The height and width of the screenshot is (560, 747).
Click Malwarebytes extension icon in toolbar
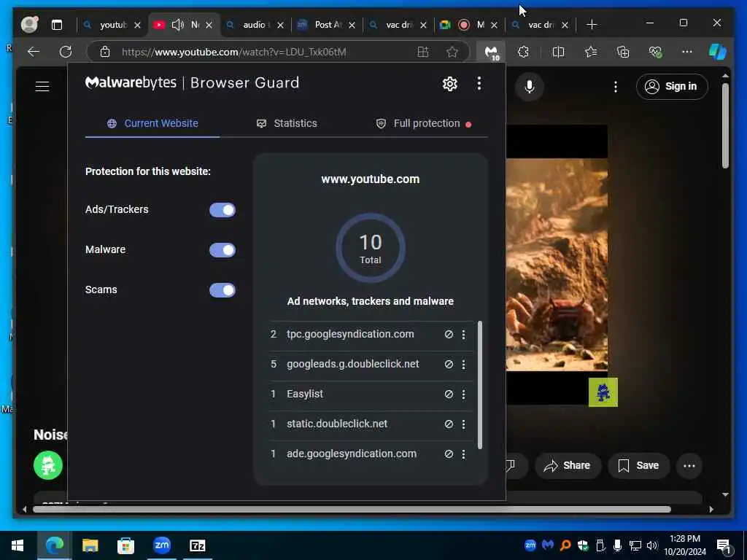click(491, 52)
